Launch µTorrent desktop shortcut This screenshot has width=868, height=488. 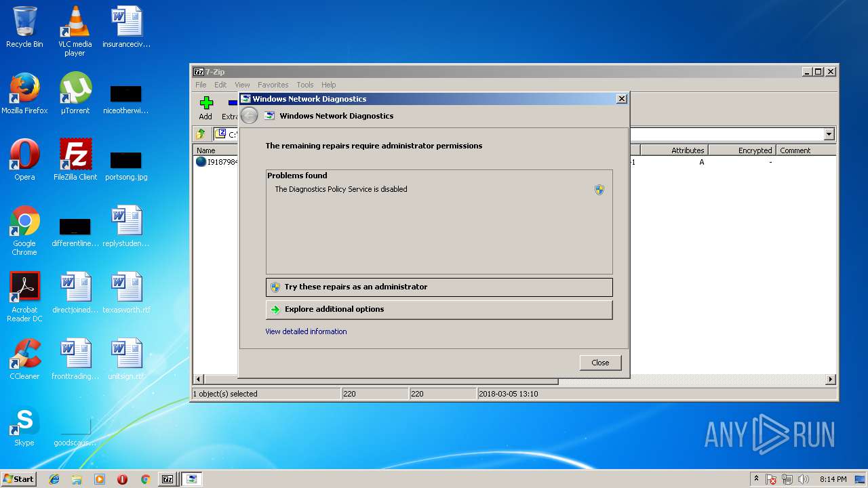[75, 94]
